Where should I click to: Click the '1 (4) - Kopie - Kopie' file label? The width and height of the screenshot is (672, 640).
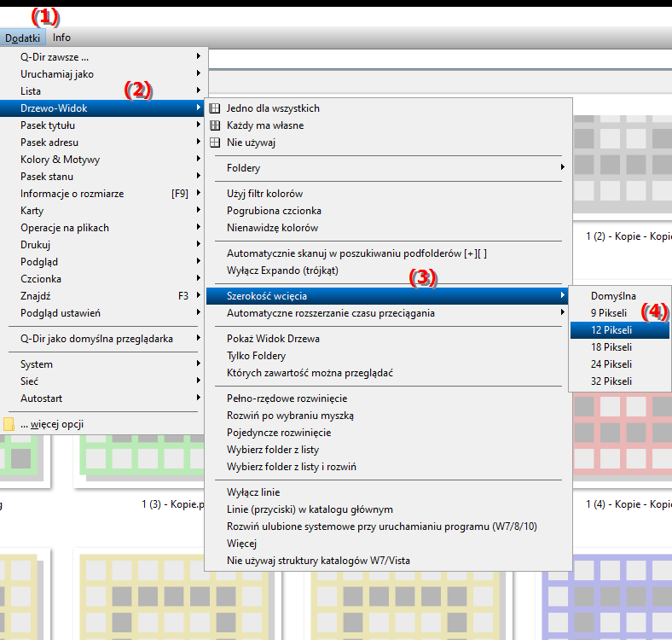(629, 504)
